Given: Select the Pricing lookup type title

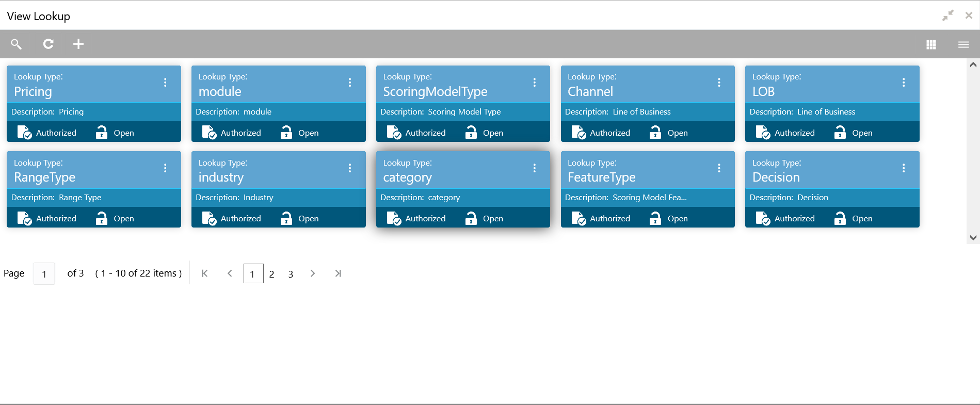Looking at the screenshot, I should coord(33,92).
